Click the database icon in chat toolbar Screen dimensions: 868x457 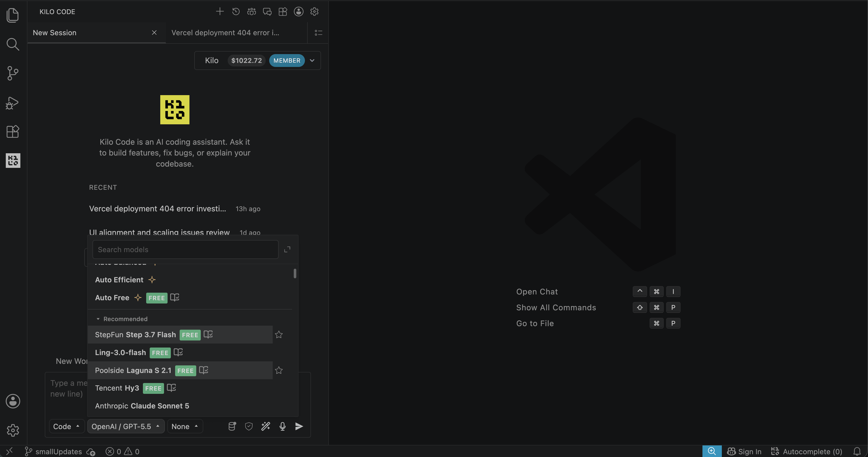[x=232, y=426]
